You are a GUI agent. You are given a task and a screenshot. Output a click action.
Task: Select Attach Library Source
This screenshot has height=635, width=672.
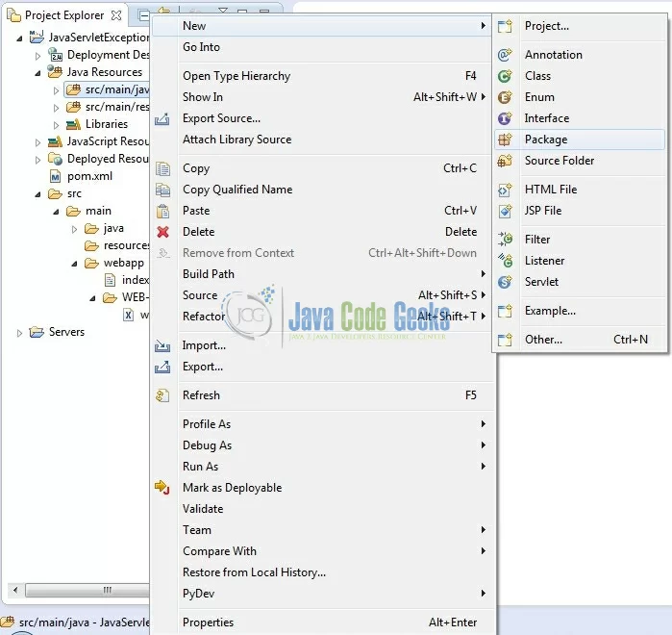tap(321, 140)
